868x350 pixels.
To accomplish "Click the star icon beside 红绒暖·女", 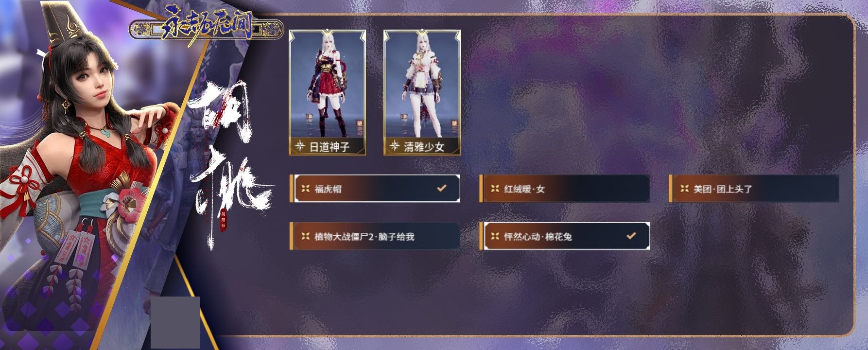I will (495, 189).
